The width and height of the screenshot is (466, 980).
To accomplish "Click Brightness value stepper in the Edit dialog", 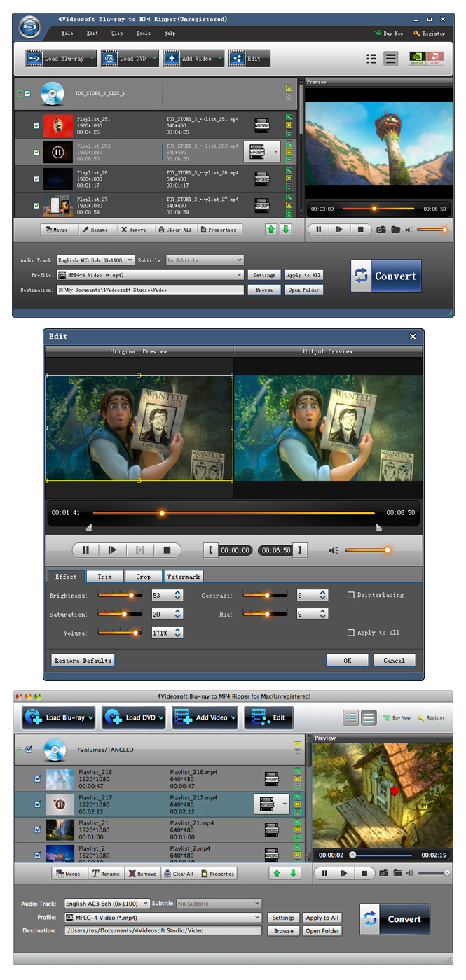I will click(177, 595).
